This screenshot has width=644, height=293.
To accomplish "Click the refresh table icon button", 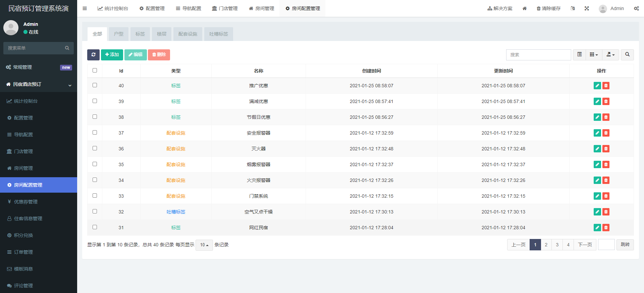I will point(93,55).
